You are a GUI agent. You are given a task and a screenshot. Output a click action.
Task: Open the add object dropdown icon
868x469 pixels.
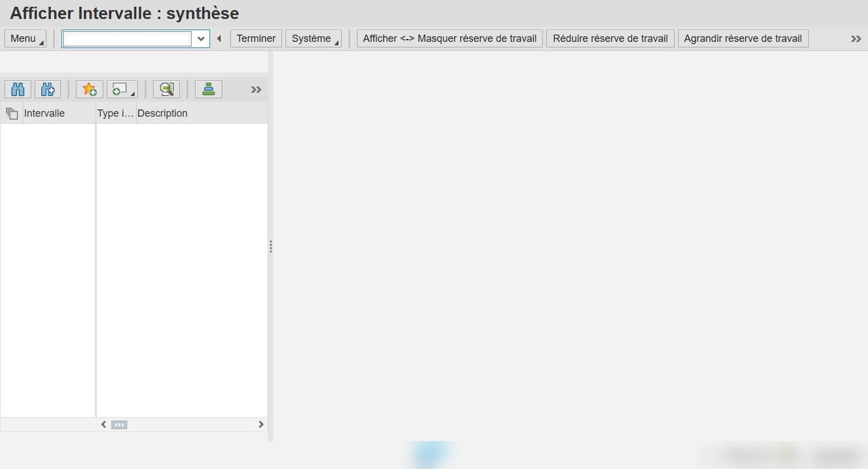(122, 89)
